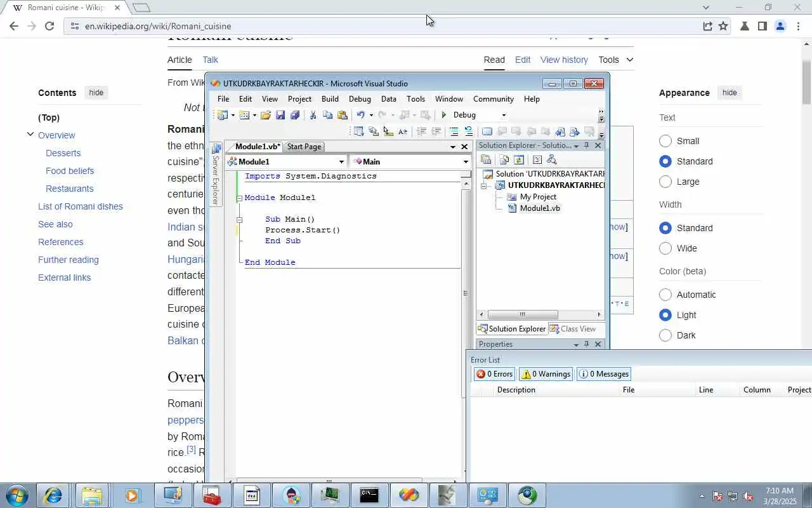812x508 pixels.
Task: Click the Uncomment selected lines icon
Action: click(468, 131)
